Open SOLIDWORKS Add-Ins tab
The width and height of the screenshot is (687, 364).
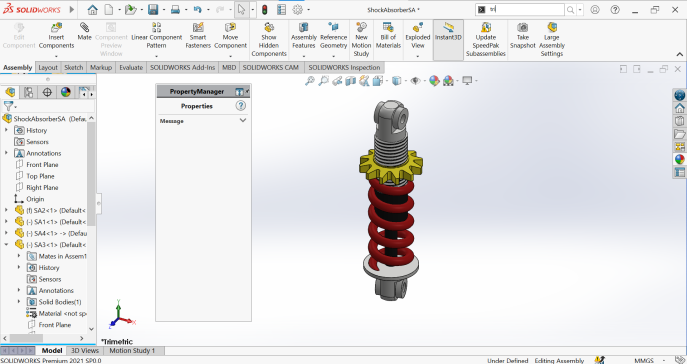[x=183, y=67]
